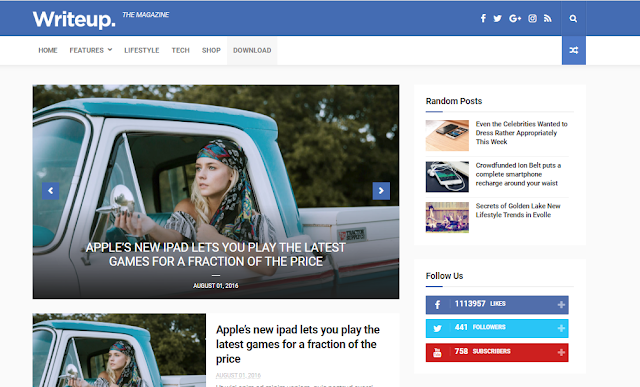Viewport: 640px width, 387px height.
Task: Click the 441 Followers Twitter button
Action: (497, 328)
